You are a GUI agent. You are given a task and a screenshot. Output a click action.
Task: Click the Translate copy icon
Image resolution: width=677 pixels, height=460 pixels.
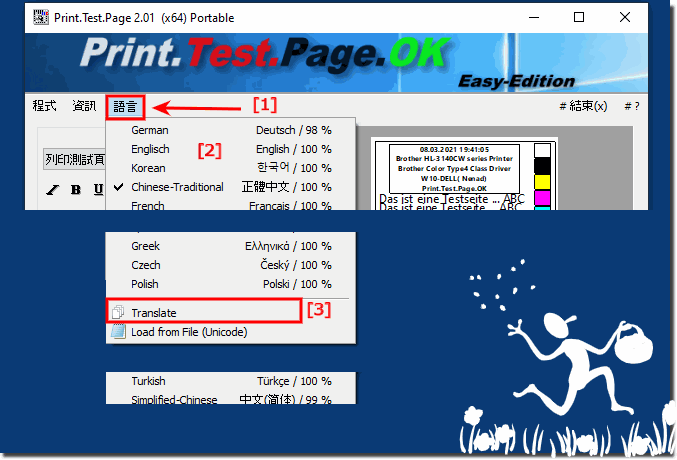tap(118, 312)
